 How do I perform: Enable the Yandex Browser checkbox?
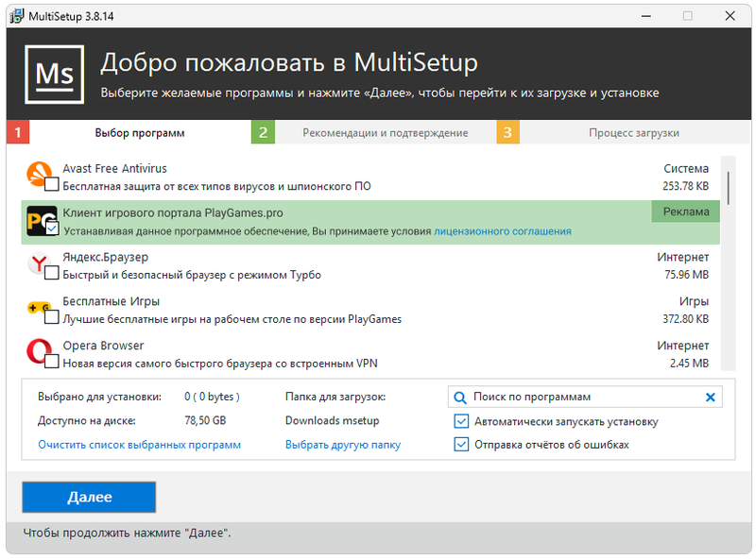(52, 274)
